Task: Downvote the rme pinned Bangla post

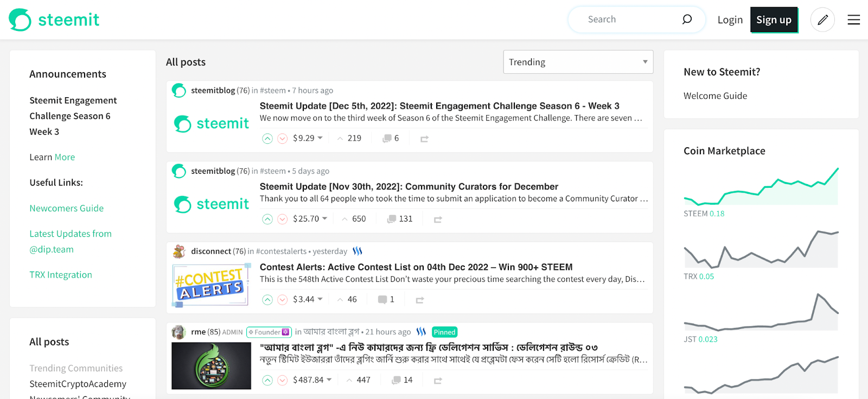Action: 282,381
